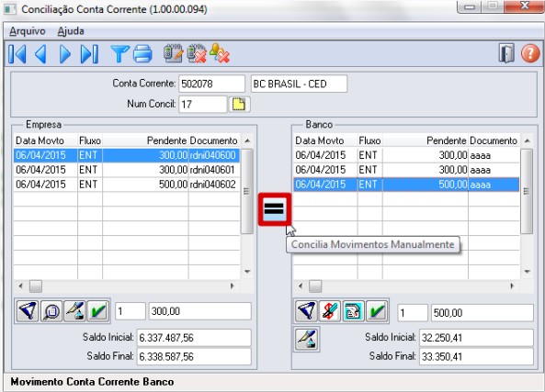
Task: Click Empresa Documento column header
Action: point(214,140)
